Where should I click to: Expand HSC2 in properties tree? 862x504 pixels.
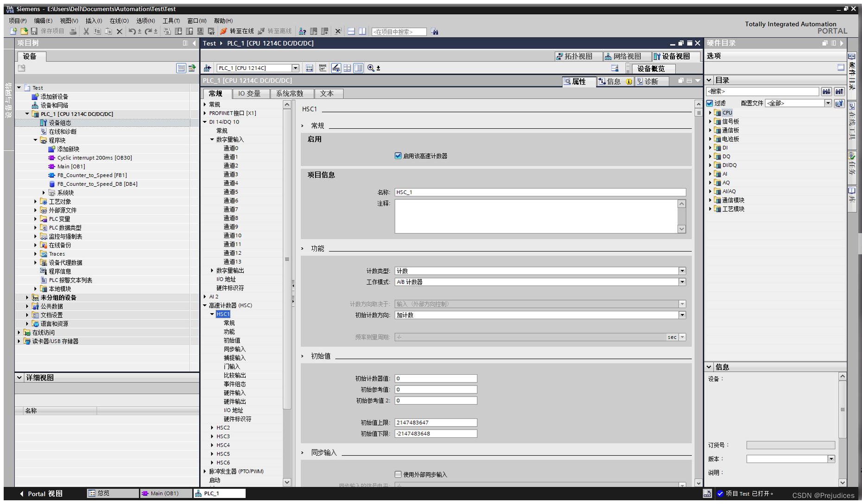click(x=212, y=428)
